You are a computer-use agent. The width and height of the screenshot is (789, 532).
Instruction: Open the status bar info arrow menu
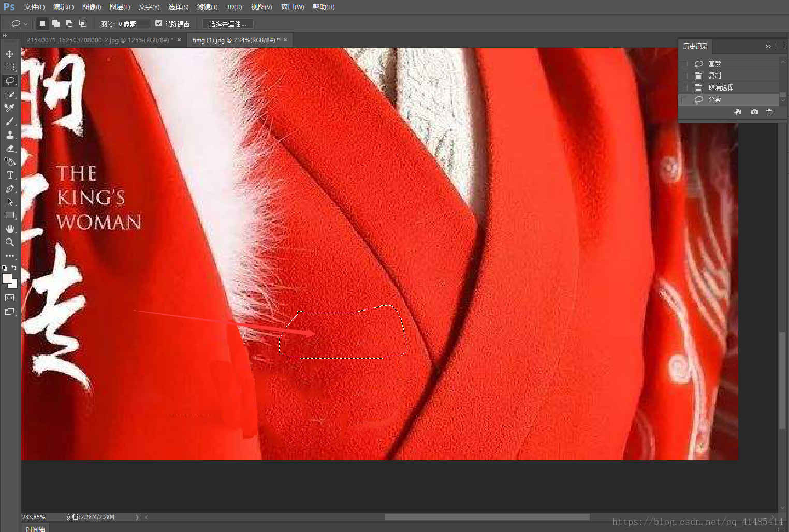pos(137,517)
